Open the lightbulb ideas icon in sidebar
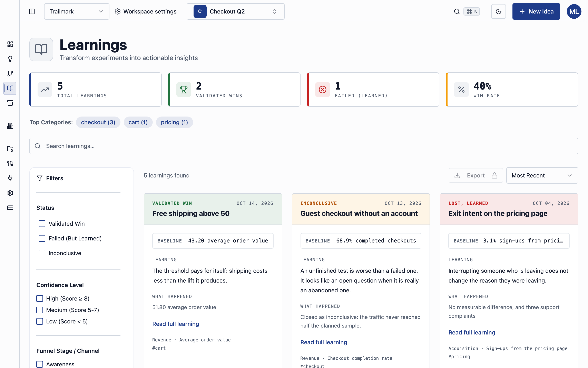The width and height of the screenshot is (588, 368). (10, 59)
